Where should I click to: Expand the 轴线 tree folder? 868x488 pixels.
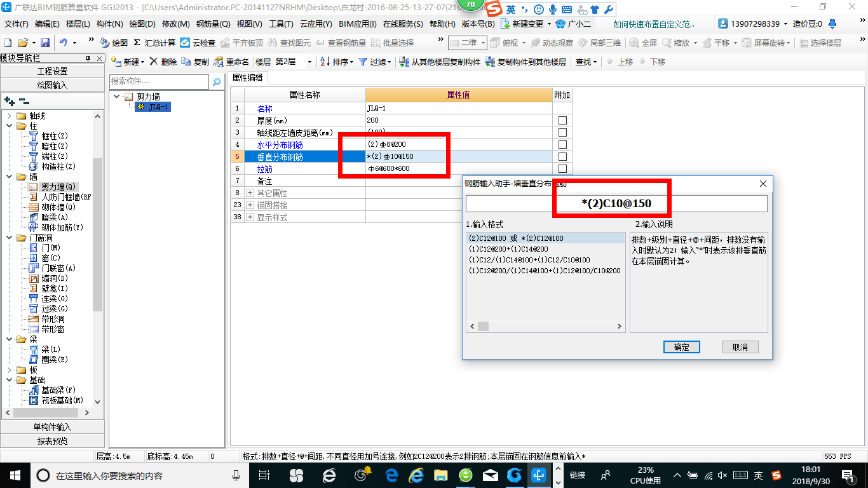[x=9, y=116]
